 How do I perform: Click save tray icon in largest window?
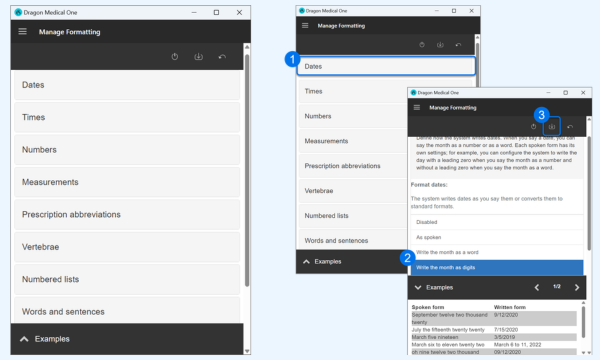pyautogui.click(x=198, y=57)
